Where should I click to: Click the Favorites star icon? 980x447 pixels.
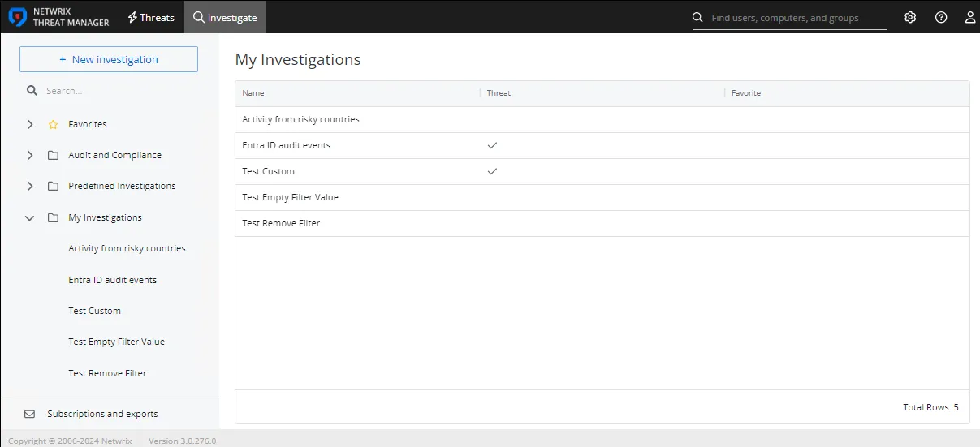[x=53, y=125]
